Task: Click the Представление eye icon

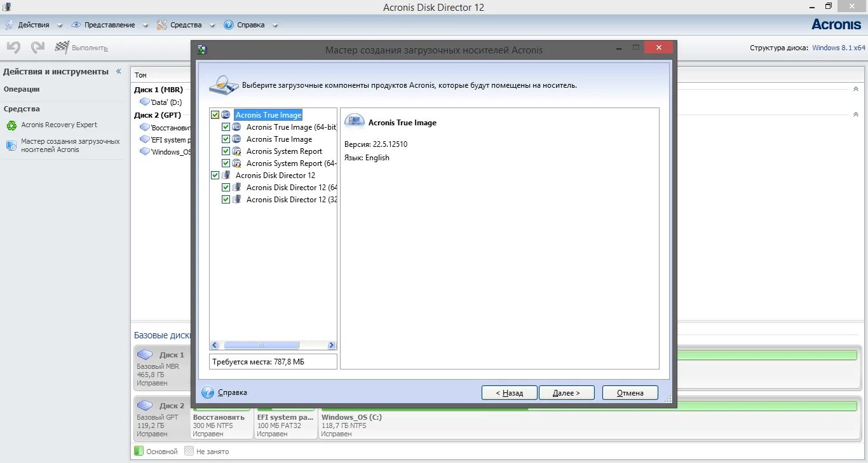Action: 76,25
